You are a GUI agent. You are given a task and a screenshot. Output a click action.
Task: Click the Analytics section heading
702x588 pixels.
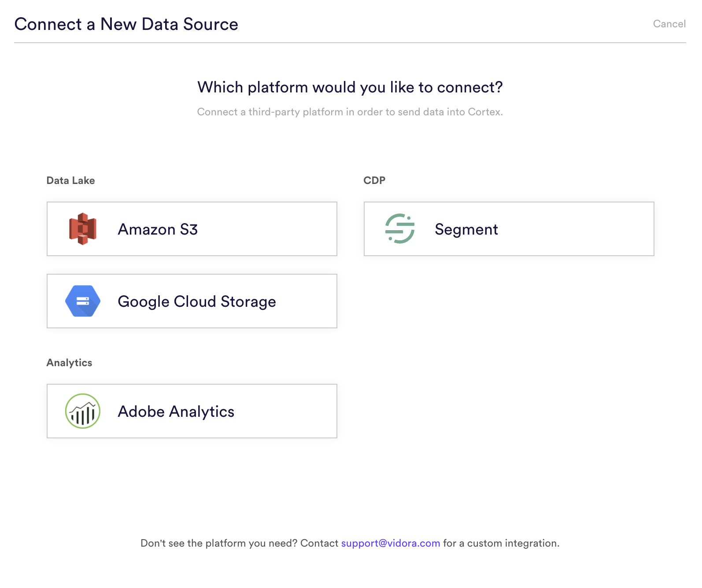70,363
